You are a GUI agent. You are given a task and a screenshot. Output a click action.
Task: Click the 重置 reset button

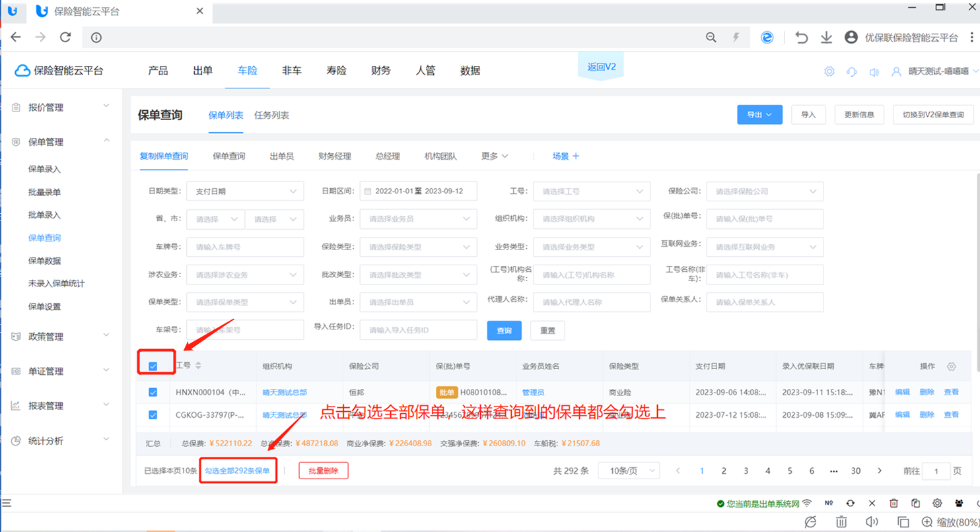point(547,330)
